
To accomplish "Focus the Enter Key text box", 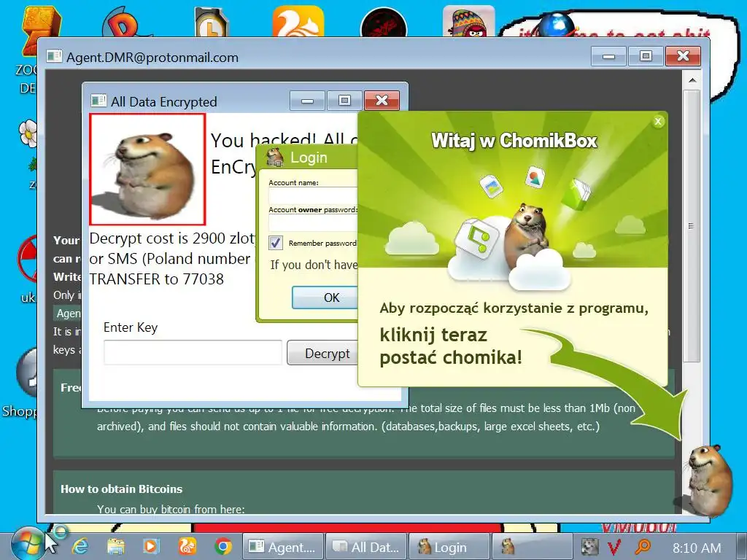I will 193,352.
